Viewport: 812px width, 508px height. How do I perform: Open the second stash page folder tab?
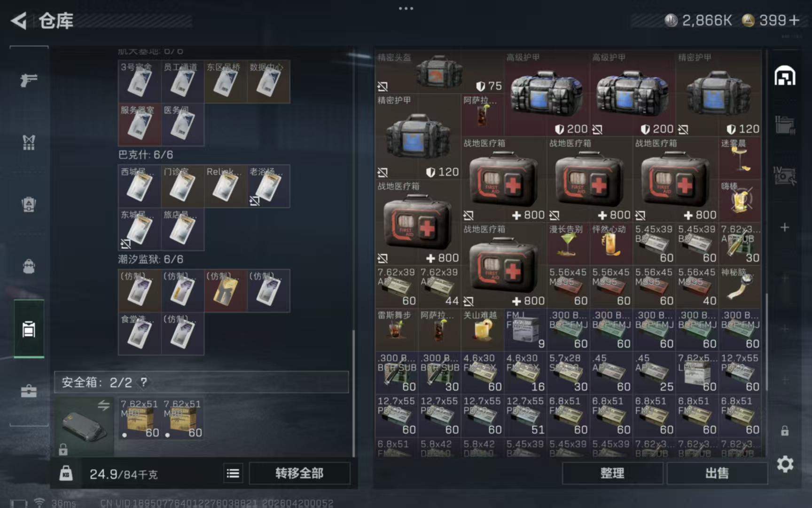(x=785, y=126)
